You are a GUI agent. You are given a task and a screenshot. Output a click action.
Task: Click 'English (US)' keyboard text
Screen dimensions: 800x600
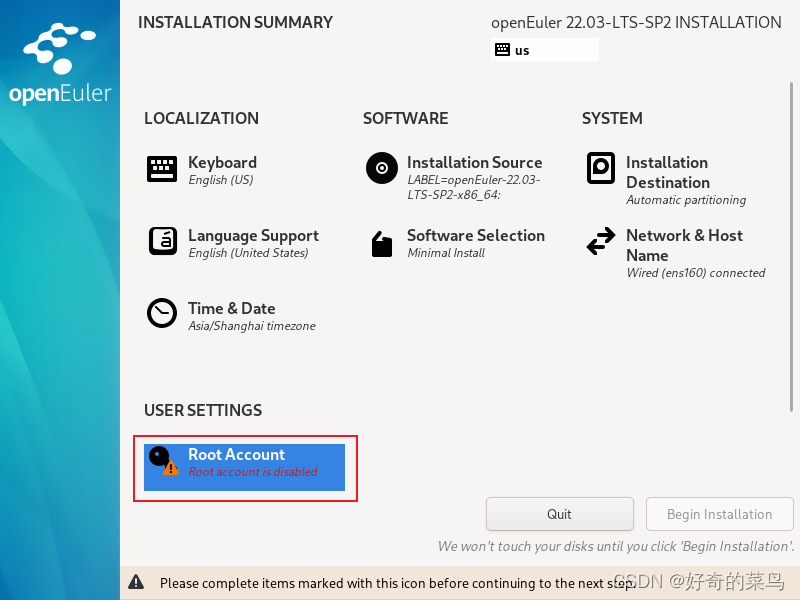click(221, 180)
